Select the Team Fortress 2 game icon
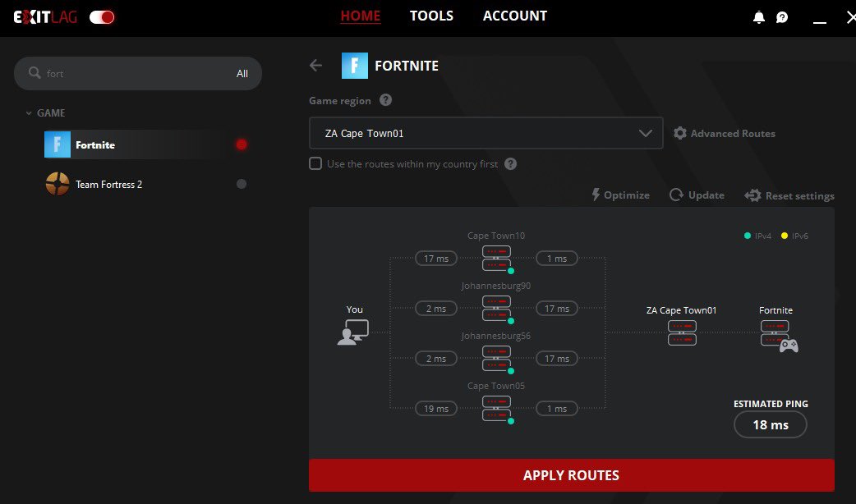 point(56,184)
